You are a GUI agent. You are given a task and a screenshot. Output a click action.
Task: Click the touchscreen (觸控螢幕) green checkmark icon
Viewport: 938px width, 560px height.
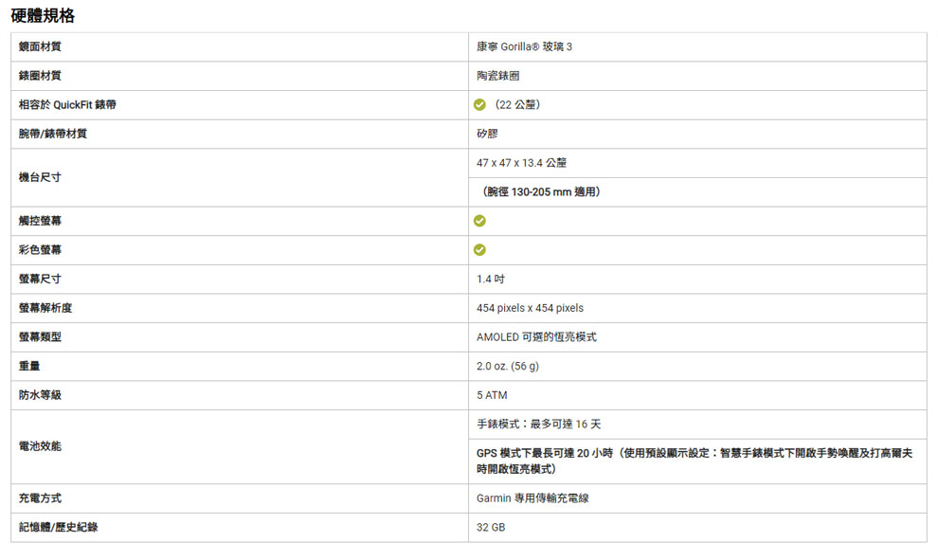(x=479, y=221)
